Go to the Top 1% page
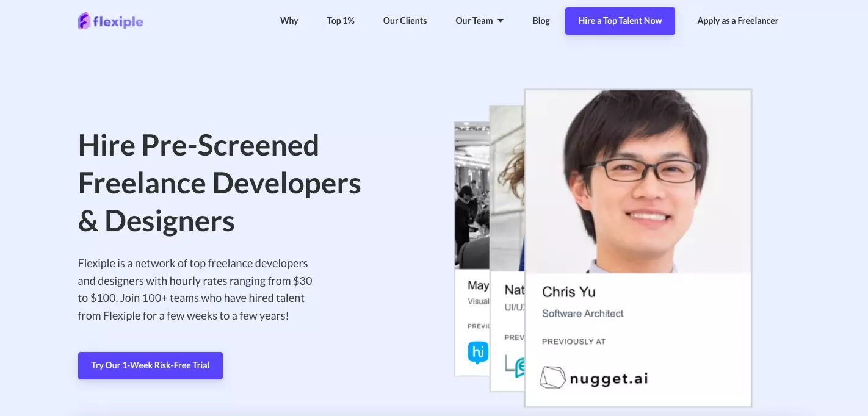Image resolution: width=868 pixels, height=416 pixels. [x=341, y=21]
